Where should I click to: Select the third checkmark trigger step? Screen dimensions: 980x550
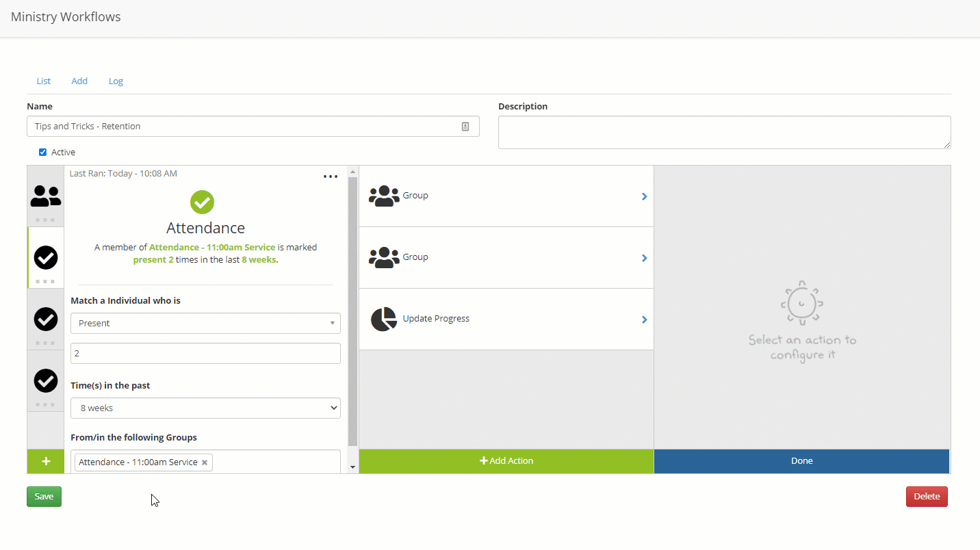click(x=46, y=319)
